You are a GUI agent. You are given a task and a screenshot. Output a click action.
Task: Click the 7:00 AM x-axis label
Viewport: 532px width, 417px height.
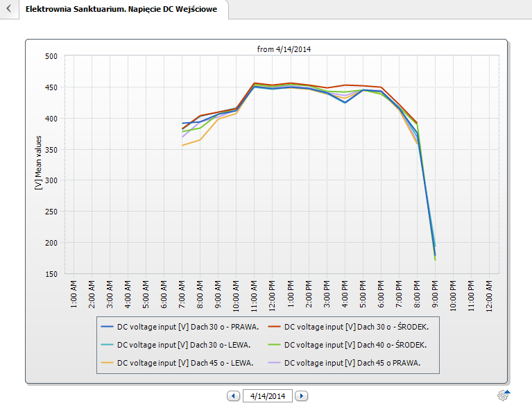[x=182, y=294]
